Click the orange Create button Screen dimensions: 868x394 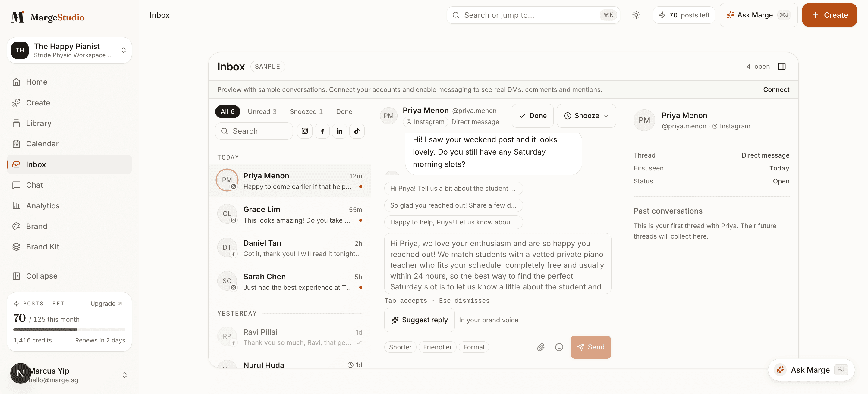click(x=829, y=15)
